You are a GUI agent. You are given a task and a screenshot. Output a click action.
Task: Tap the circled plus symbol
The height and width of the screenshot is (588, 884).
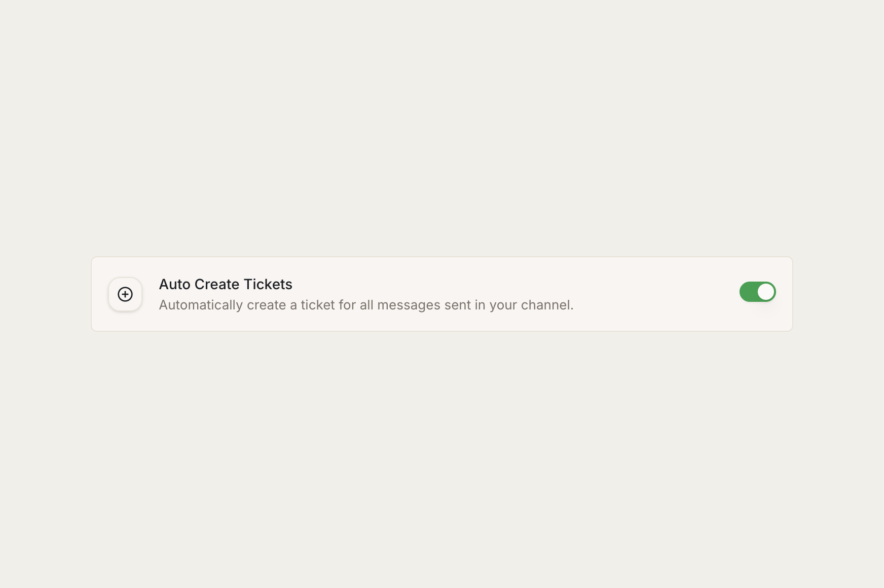125,294
